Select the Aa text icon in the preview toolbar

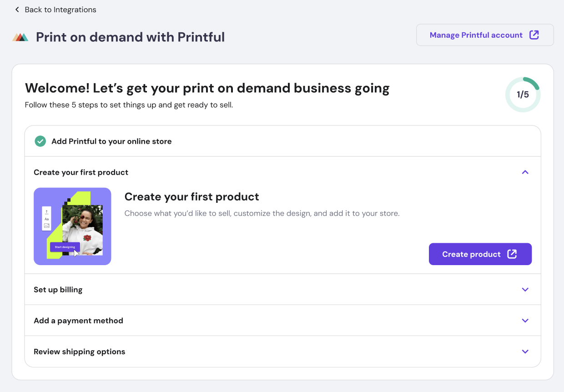tap(46, 219)
